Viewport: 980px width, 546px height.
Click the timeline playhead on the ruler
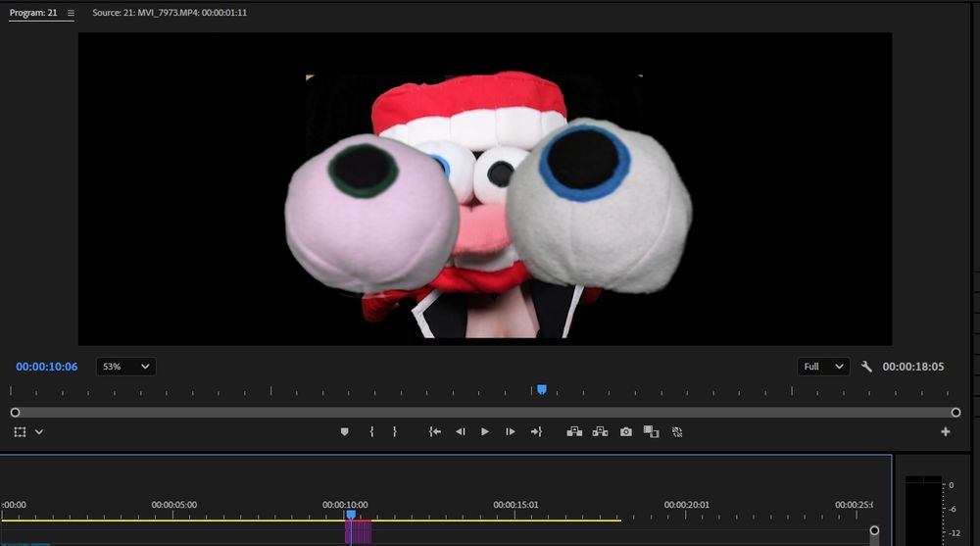pos(351,514)
